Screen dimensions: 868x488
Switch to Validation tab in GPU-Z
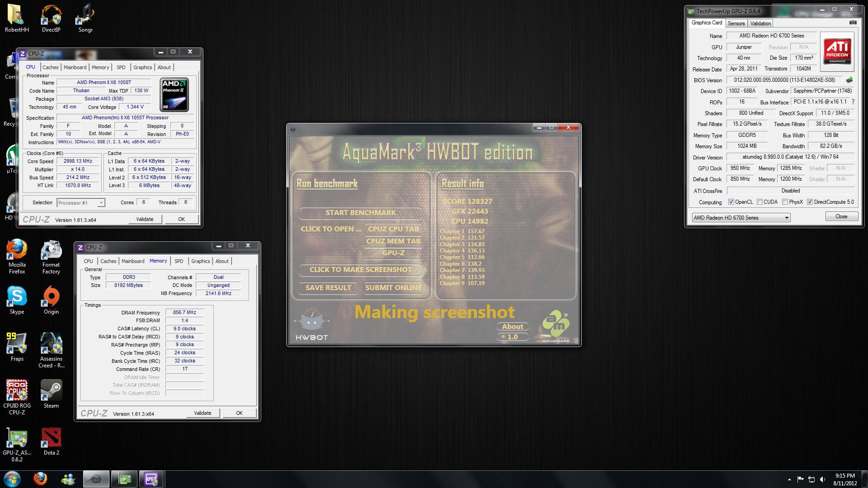click(x=760, y=23)
